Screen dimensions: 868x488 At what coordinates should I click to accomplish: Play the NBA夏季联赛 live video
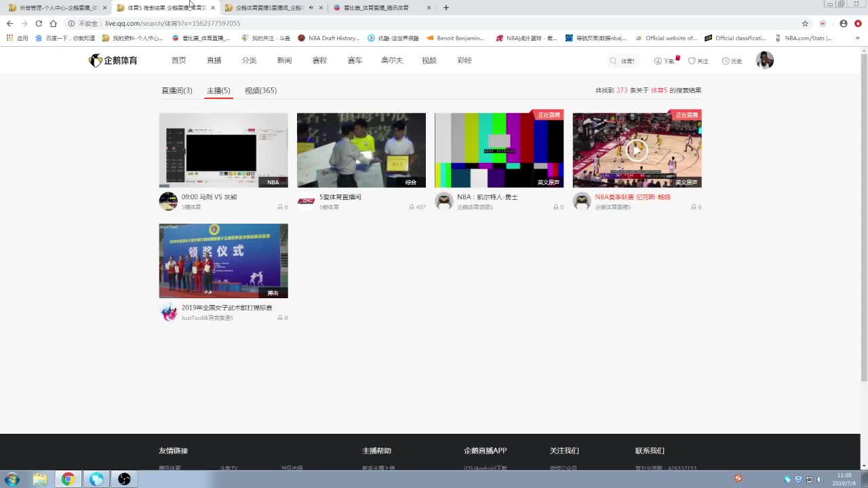pyautogui.click(x=636, y=150)
